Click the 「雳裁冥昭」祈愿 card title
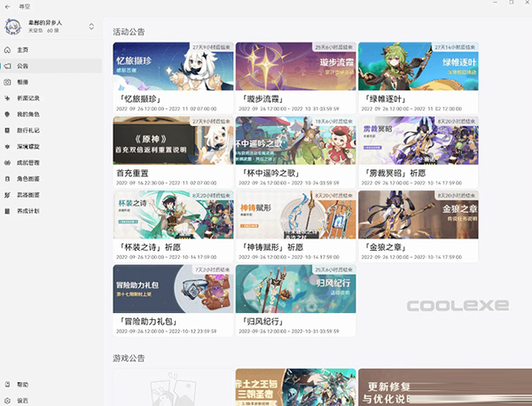This screenshot has width=532, height=406. click(394, 174)
